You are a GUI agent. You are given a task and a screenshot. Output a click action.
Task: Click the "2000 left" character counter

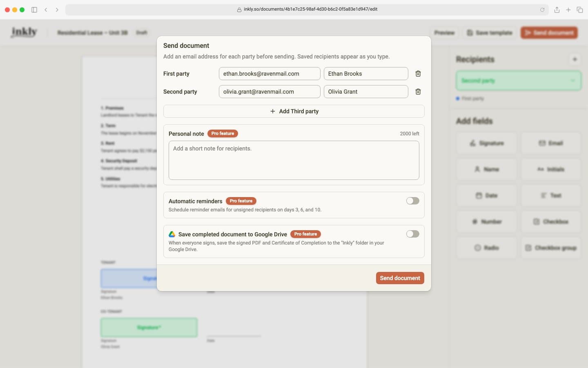click(x=410, y=134)
